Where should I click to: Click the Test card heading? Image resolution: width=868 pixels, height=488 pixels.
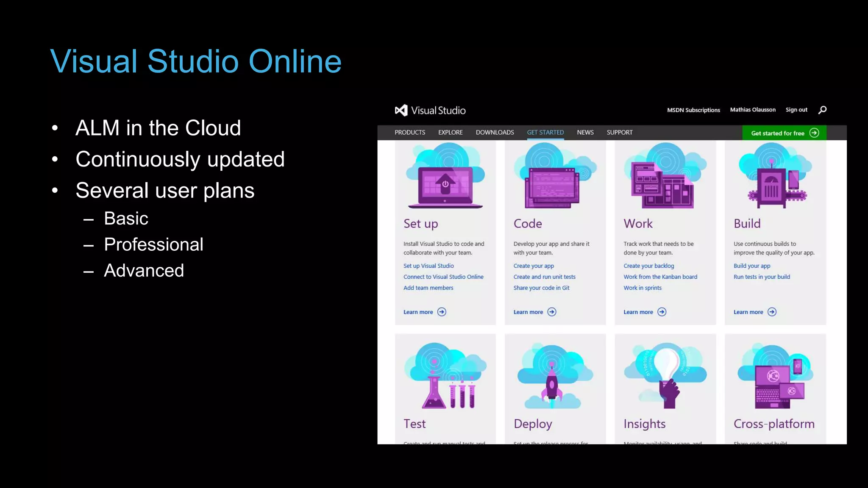[x=415, y=424]
